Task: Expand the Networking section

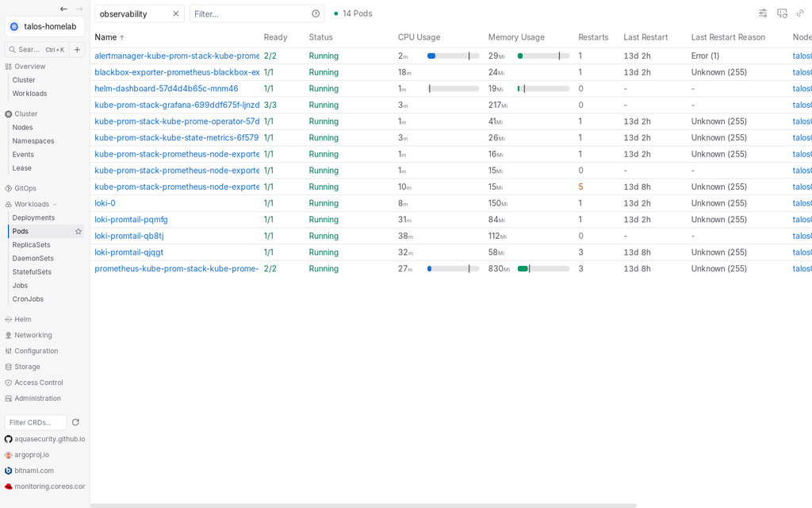Action: point(33,335)
